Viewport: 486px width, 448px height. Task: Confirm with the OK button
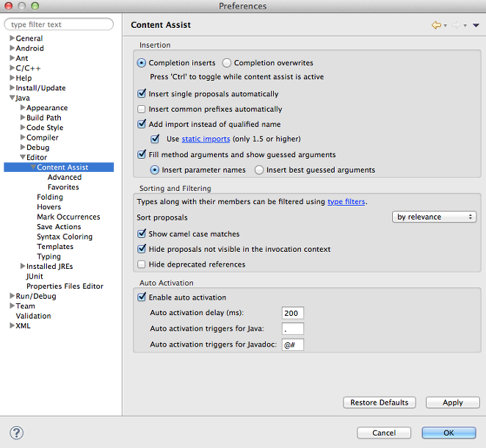(449, 433)
